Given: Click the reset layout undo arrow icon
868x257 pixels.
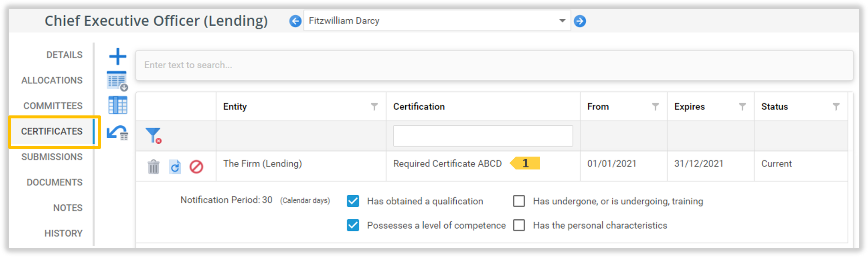Looking at the screenshot, I should pos(117,133).
